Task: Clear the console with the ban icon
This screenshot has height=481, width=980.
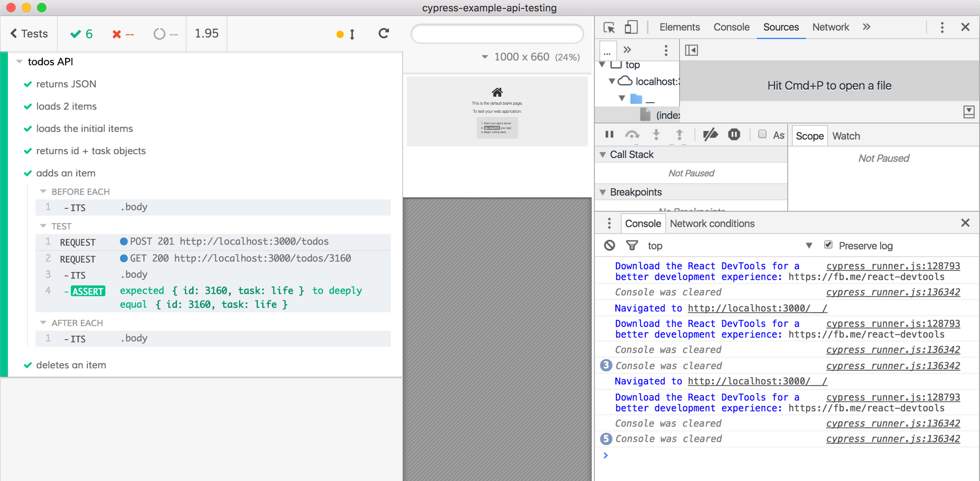Action: pos(609,245)
